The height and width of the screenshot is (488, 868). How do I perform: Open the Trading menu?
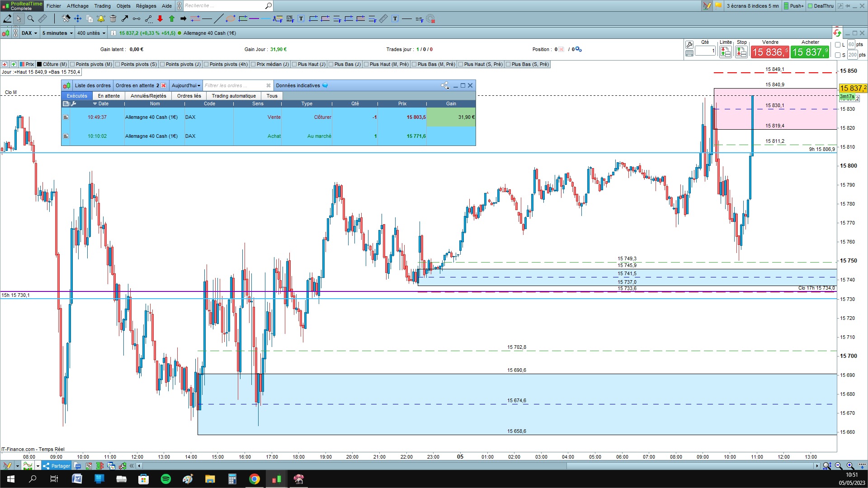tap(102, 6)
